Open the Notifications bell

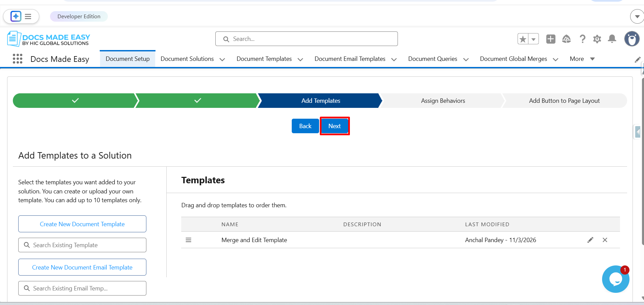pyautogui.click(x=612, y=39)
